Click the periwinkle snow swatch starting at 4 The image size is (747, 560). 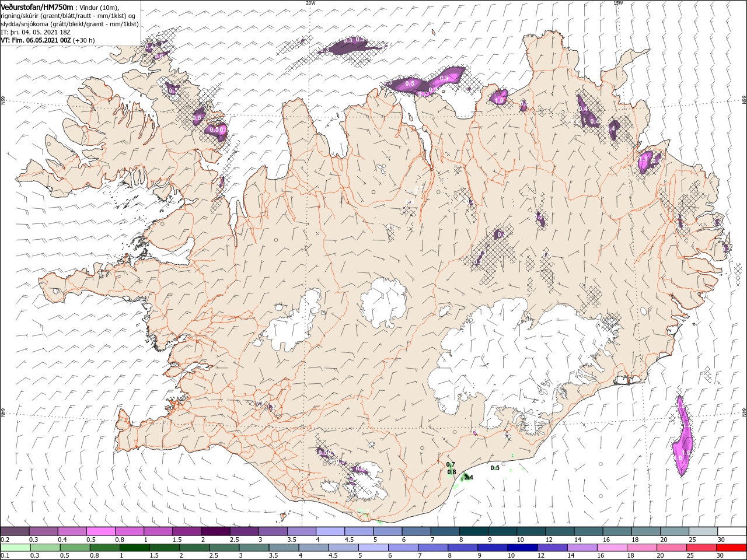(330, 531)
